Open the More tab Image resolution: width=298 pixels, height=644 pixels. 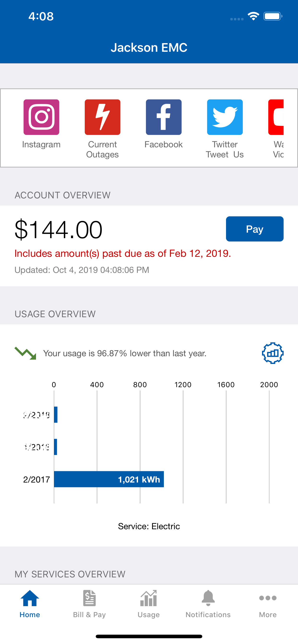[268, 603]
